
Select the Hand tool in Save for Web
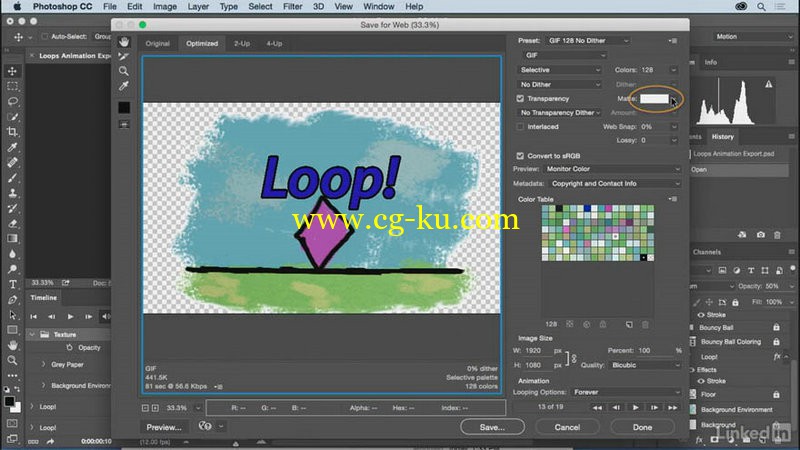pos(124,42)
